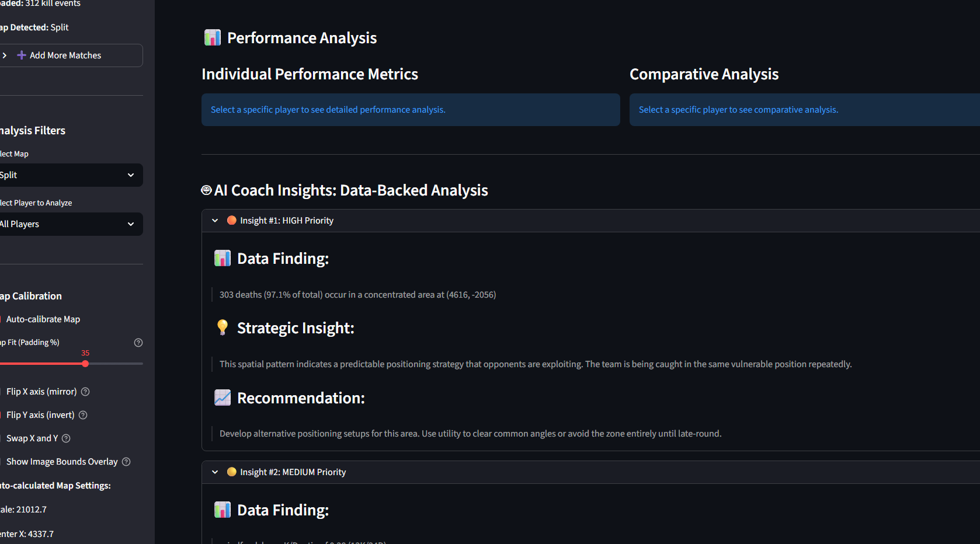This screenshot has width=980, height=544.
Task: Click help icon for Image Bounds Overlay
Action: [126, 462]
